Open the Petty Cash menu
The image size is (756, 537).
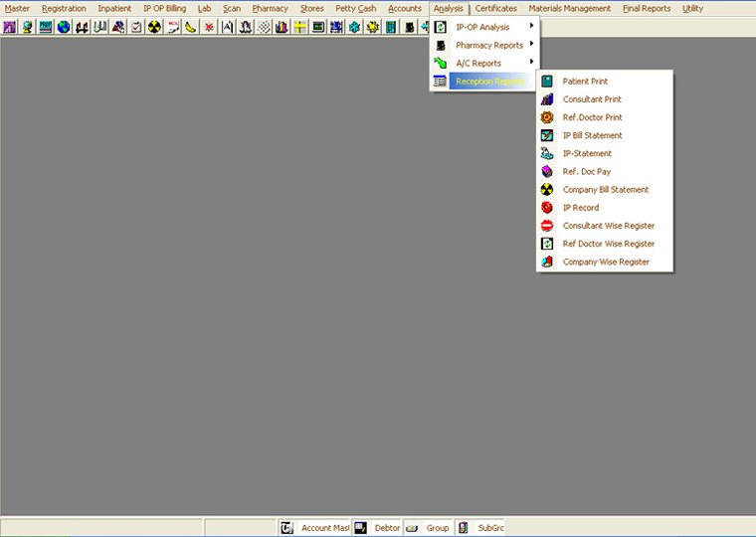click(356, 8)
